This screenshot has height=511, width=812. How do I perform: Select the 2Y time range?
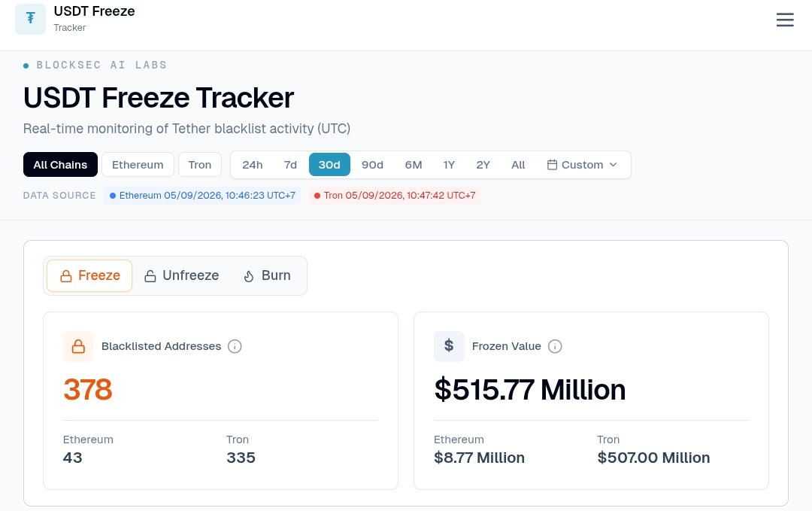click(x=483, y=165)
